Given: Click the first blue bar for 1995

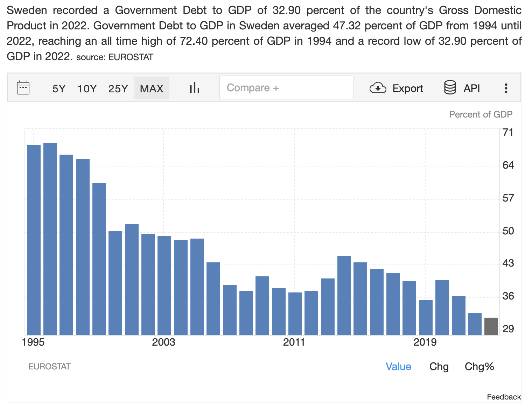Looking at the screenshot, I should point(34,240).
